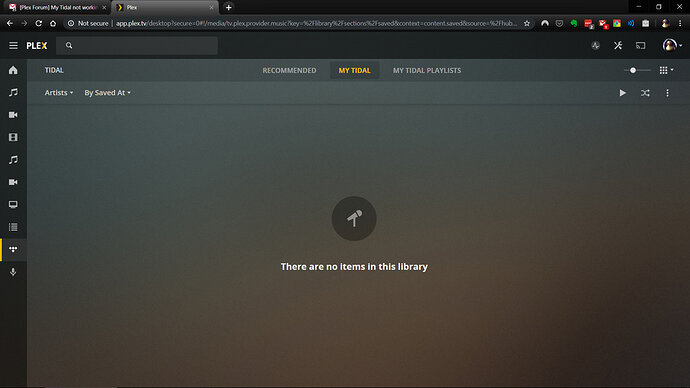Click the white arch extension icon
The height and width of the screenshot is (388, 690).
click(545, 23)
